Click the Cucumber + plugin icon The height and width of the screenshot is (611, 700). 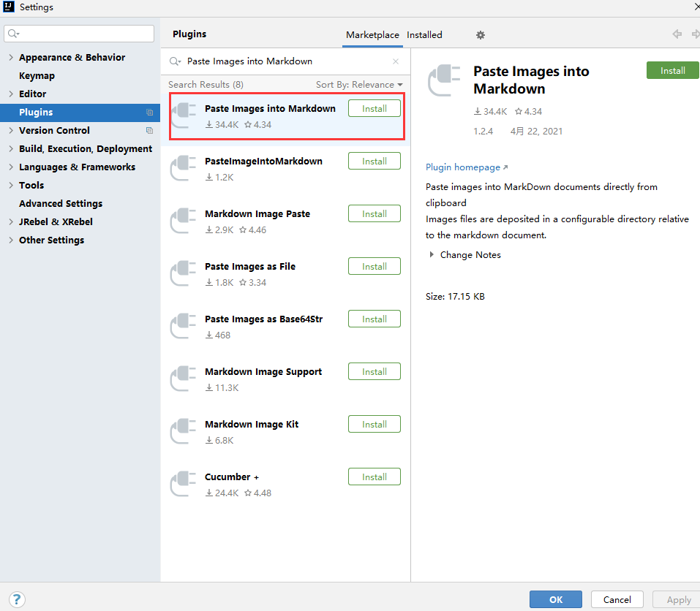tap(183, 484)
